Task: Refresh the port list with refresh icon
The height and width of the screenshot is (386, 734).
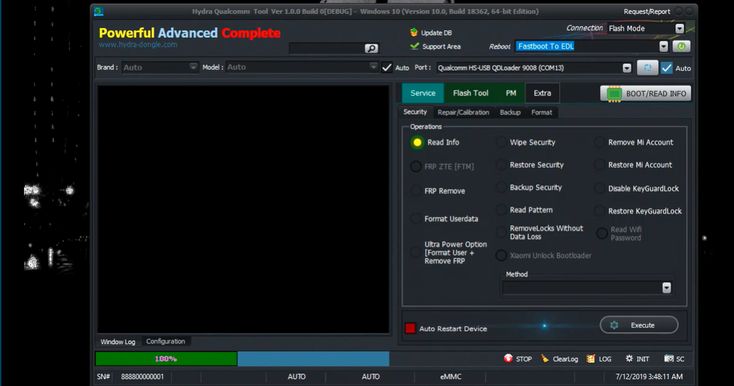Action: (x=647, y=68)
